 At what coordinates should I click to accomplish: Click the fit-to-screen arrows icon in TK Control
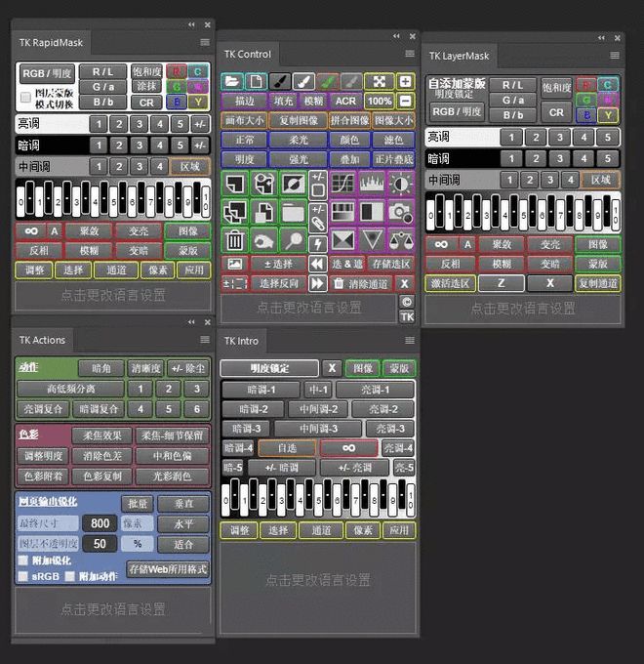tap(380, 81)
